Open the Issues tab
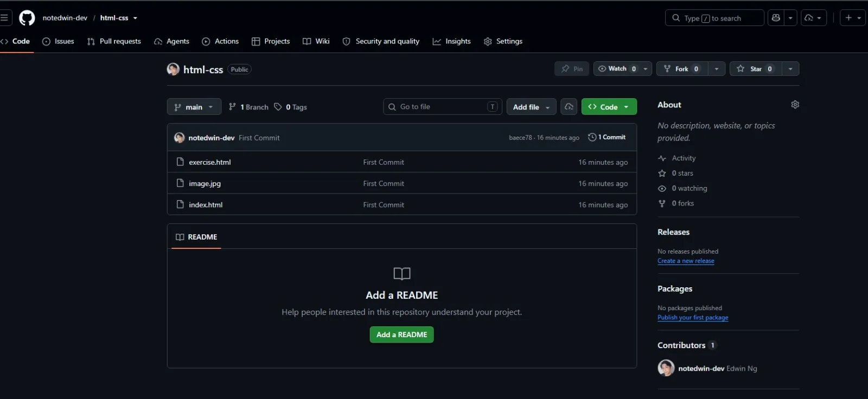 click(58, 41)
